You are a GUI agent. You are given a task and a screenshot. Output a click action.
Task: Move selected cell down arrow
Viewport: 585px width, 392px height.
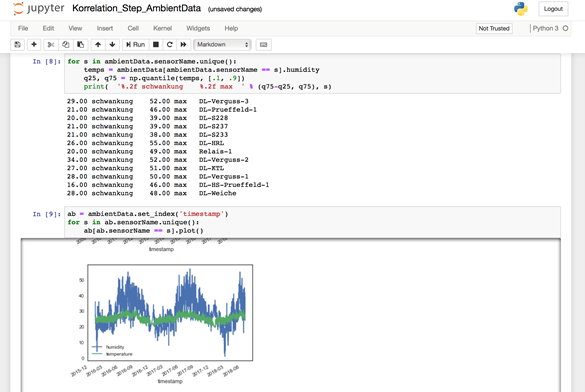[112, 45]
